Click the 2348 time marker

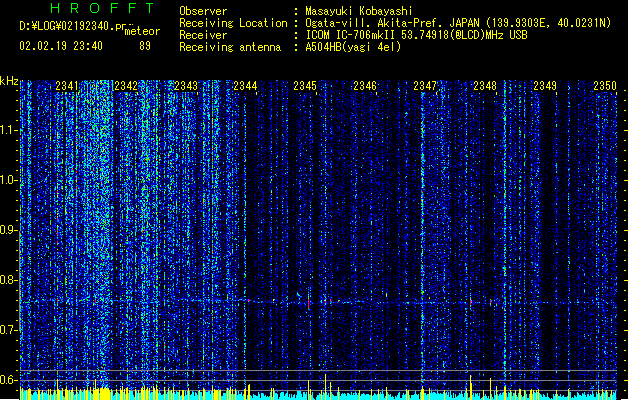pyautogui.click(x=485, y=86)
